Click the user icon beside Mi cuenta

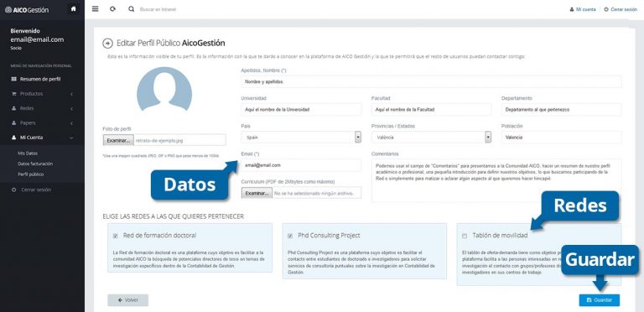(x=572, y=9)
